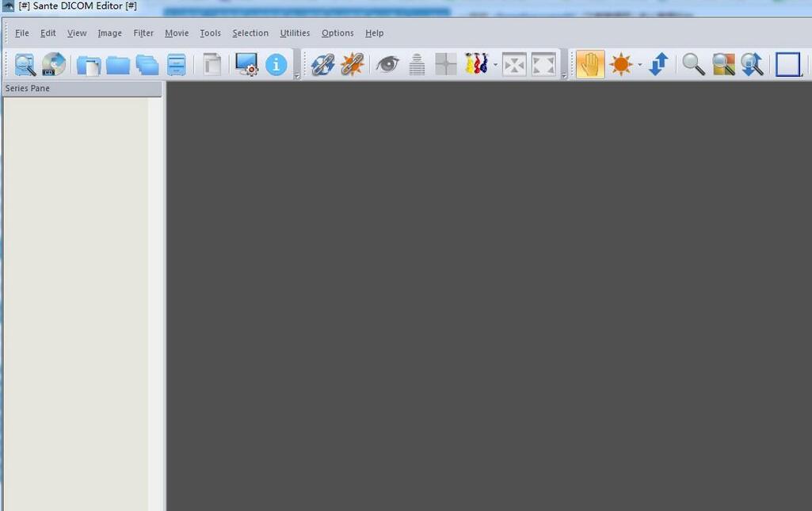Screen dimensions: 812x511
Task: Select the blue rectangle selection tool
Action: 788,65
